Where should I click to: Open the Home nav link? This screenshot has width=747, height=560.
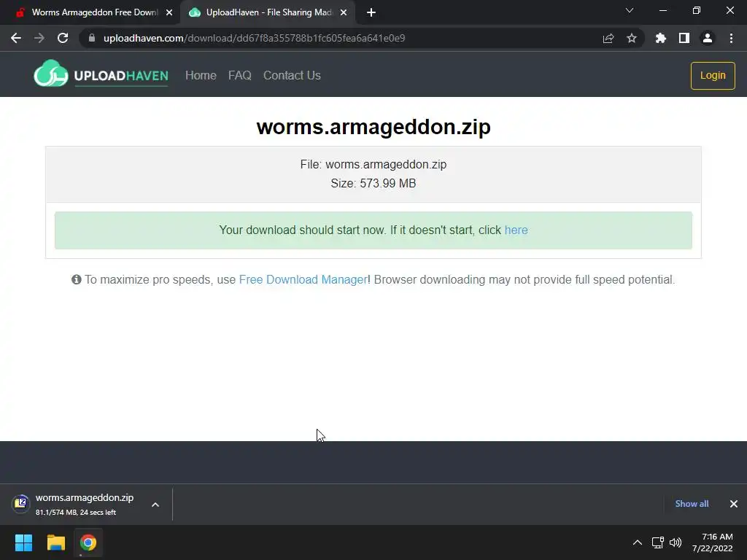pos(201,75)
